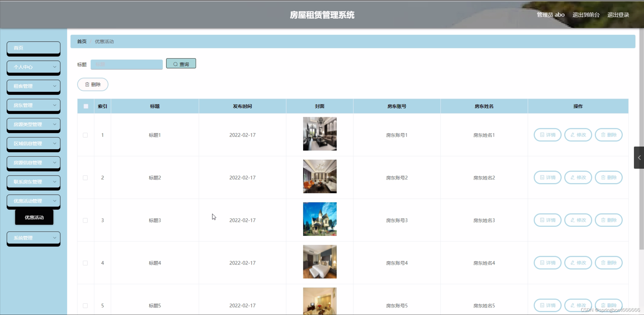This screenshot has width=644, height=315.
Task: Click the search magnifier 查询 button
Action: point(181,64)
